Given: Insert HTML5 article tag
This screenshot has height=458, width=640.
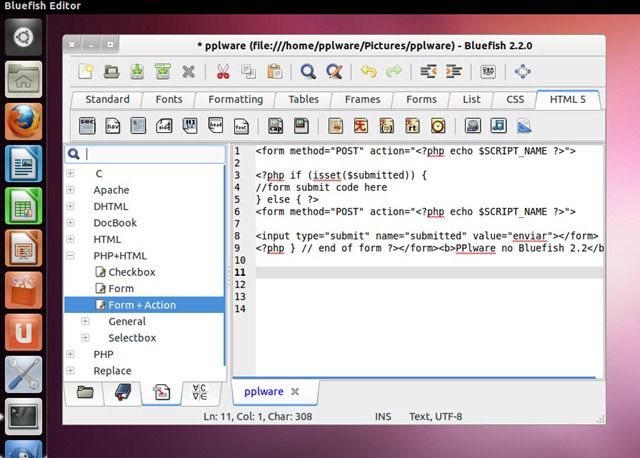Looking at the screenshot, I should point(138,126).
